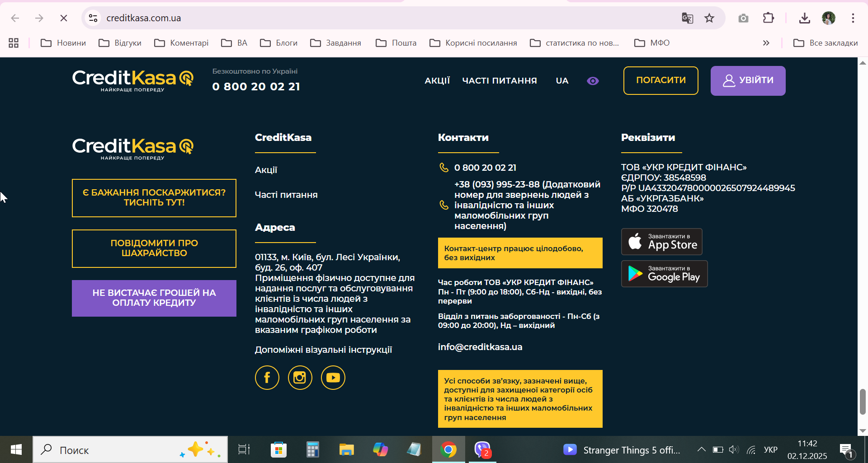Click the ПОГАСИТИ button
The image size is (868, 463).
pos(661,80)
